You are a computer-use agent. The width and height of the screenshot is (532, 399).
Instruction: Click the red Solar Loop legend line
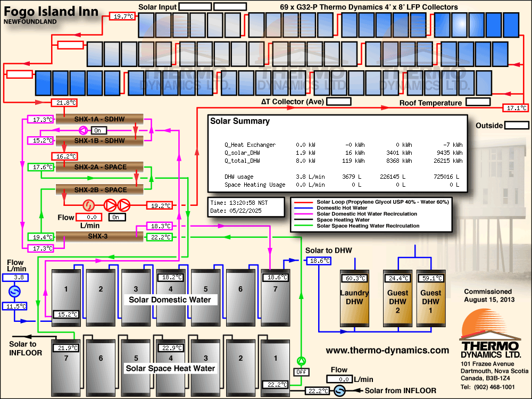(x=303, y=202)
